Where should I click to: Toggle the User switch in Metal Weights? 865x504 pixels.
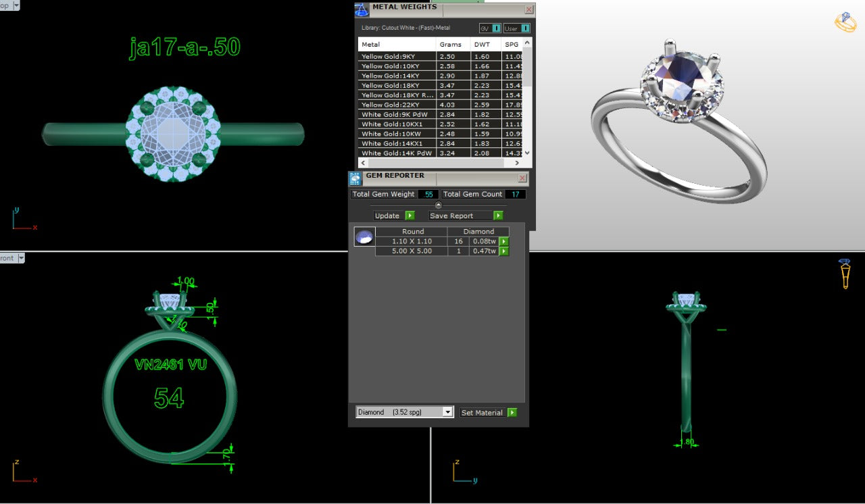[517, 28]
